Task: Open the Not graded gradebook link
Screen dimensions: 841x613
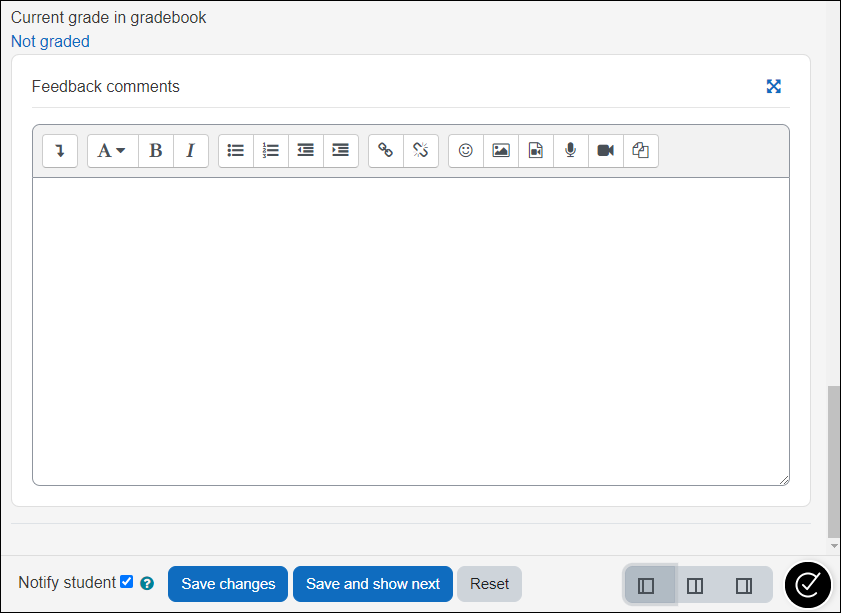Action: click(49, 41)
